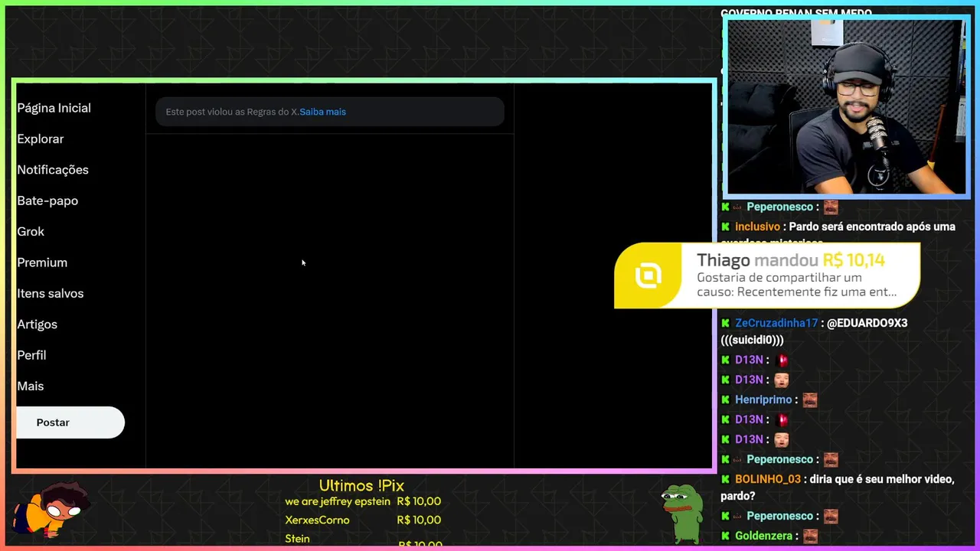Click the emote in Henriprimo's message
This screenshot has width=980, height=551.
coord(809,399)
